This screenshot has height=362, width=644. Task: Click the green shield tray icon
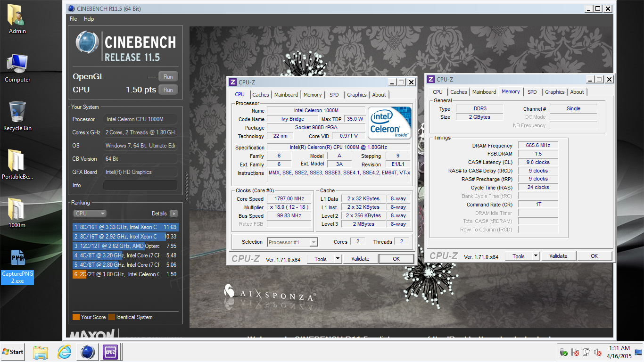click(x=564, y=352)
